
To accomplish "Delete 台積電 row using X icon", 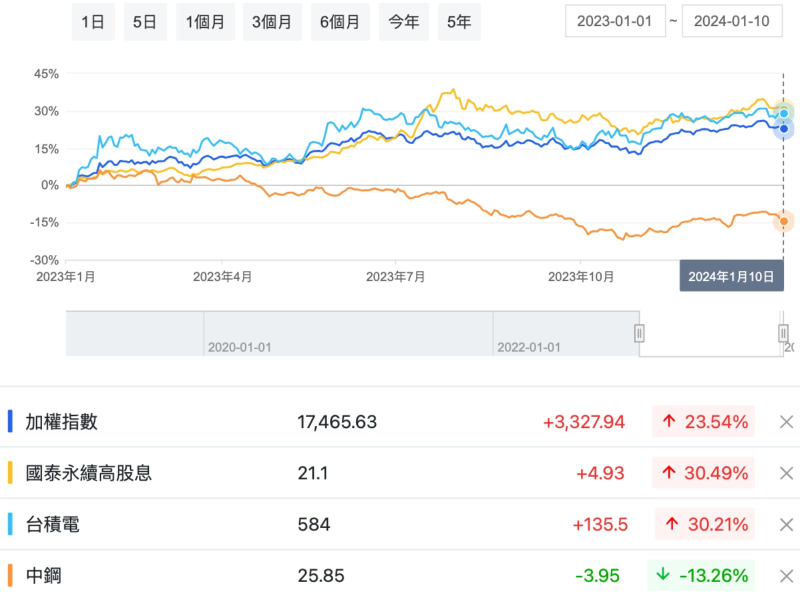I will tap(787, 525).
